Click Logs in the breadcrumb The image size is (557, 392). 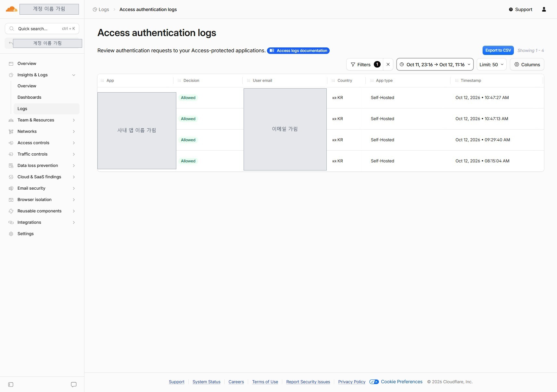click(x=101, y=9)
